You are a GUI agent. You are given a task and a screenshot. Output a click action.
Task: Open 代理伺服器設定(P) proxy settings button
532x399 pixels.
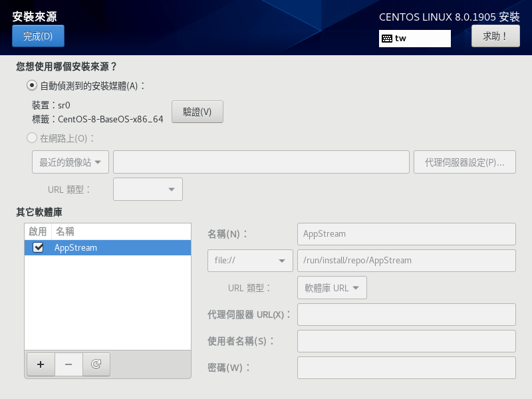click(465, 162)
